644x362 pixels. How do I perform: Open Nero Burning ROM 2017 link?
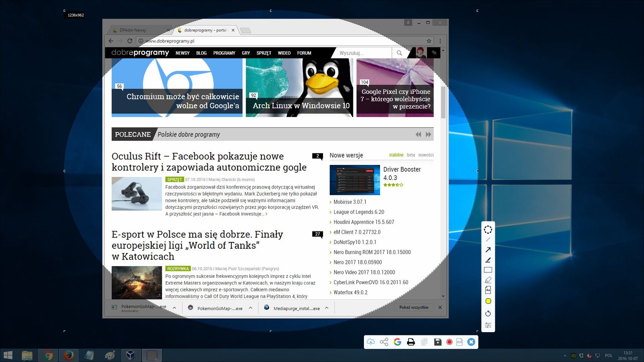372,252
